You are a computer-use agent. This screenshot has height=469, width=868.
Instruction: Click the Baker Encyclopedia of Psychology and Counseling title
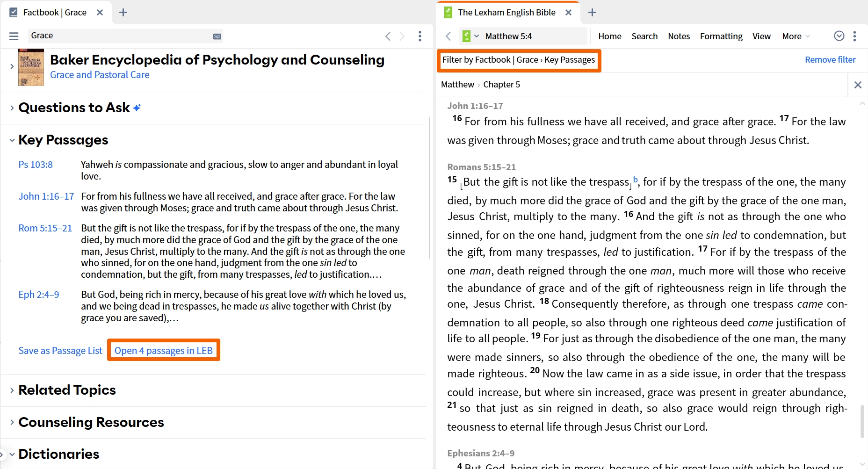217,60
